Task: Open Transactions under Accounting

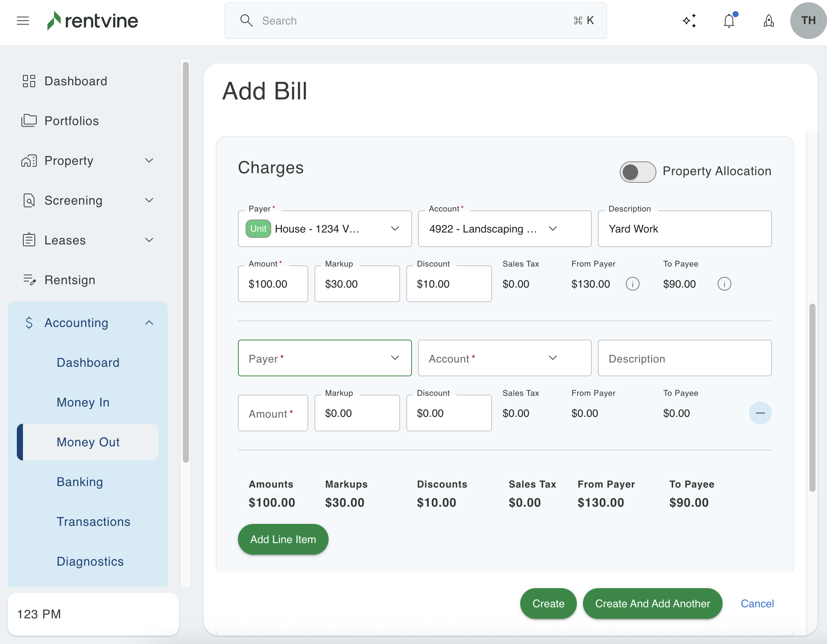Action: click(x=93, y=522)
